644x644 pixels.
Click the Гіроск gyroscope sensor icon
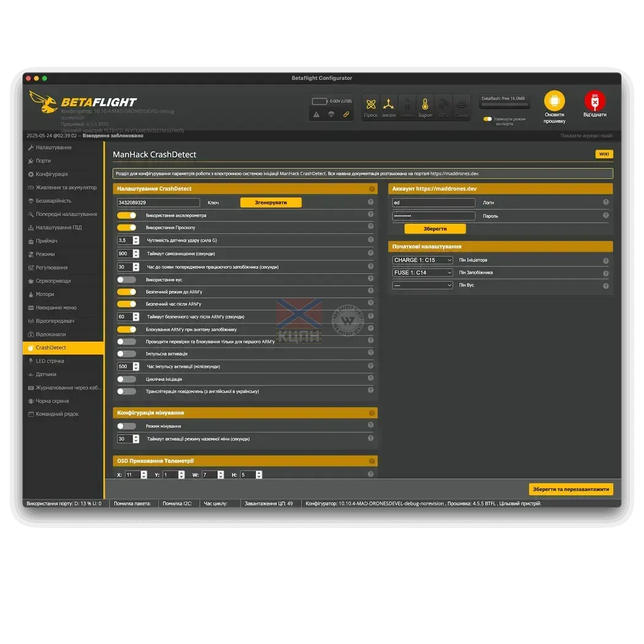[x=370, y=104]
